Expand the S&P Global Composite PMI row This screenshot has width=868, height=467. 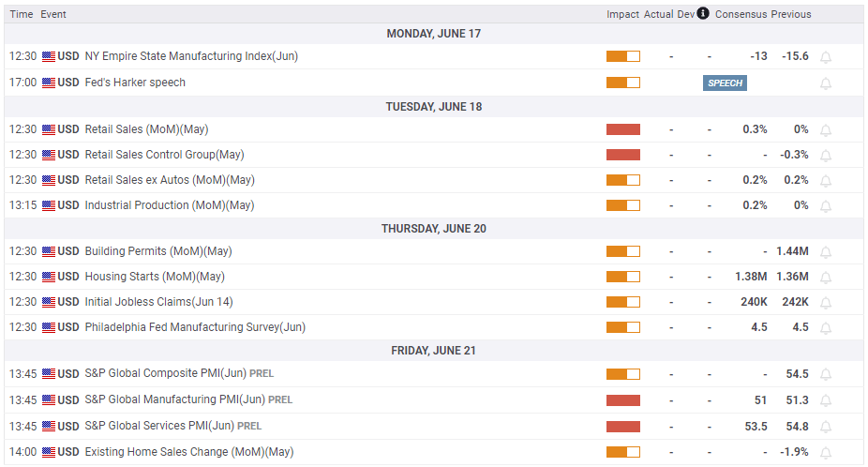pyautogui.click(x=161, y=374)
